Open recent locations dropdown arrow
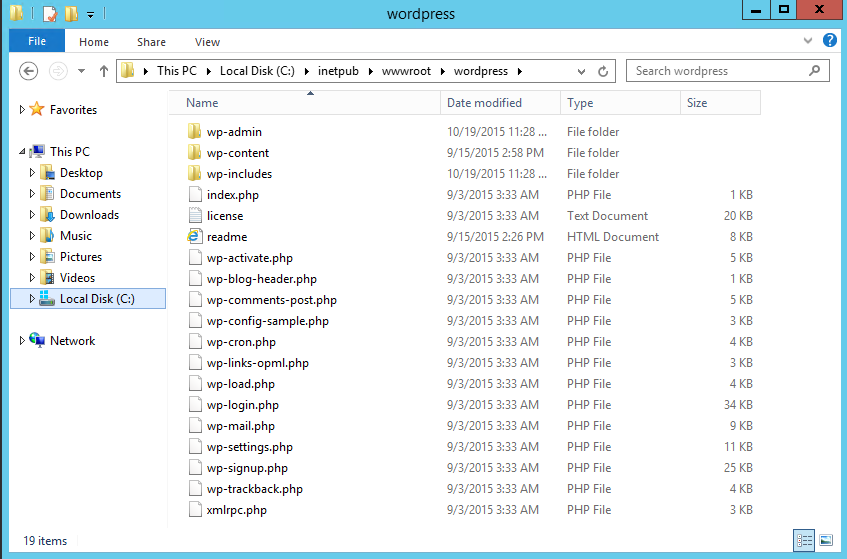 point(81,72)
